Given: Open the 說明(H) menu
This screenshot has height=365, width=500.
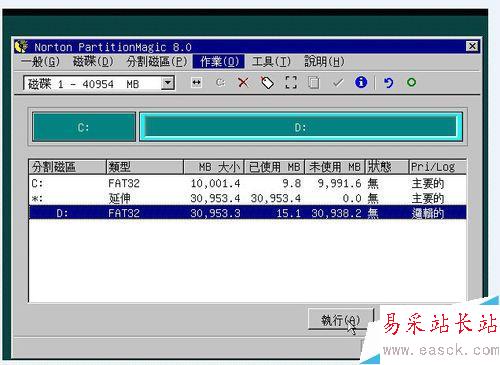Looking at the screenshot, I should 324,62.
